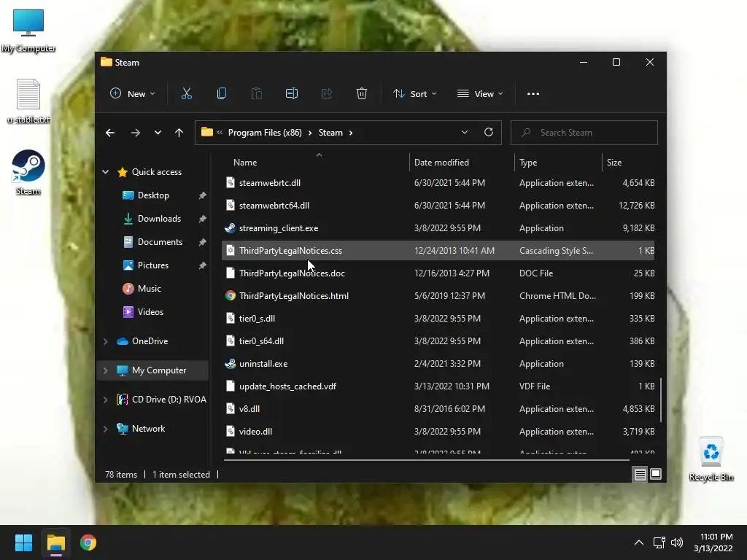Select the Recycle Bin desktop icon

711,459
